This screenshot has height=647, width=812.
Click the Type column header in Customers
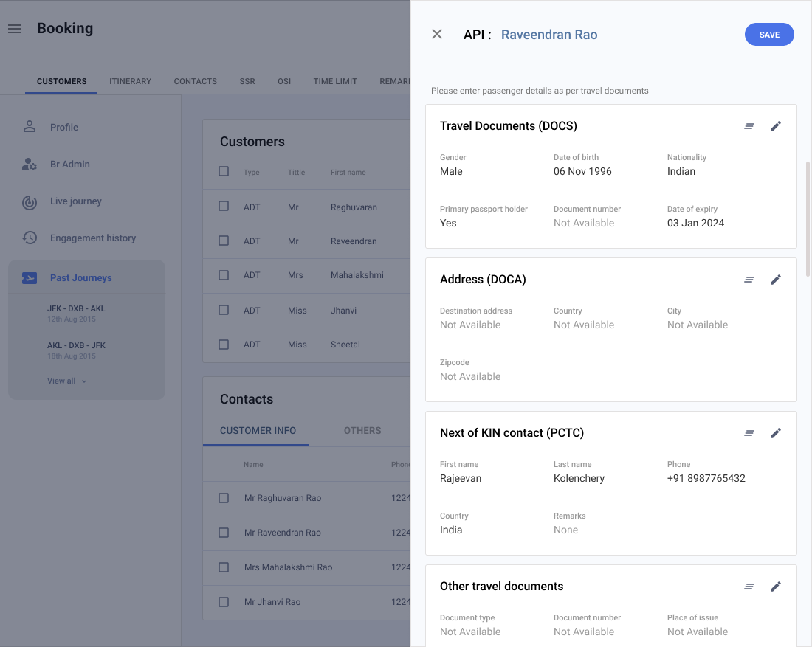pyautogui.click(x=251, y=173)
